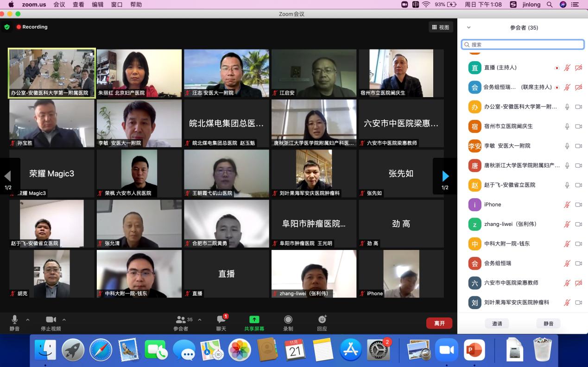Open PowerPoint from the Dock
The image size is (588, 367).
click(x=474, y=350)
